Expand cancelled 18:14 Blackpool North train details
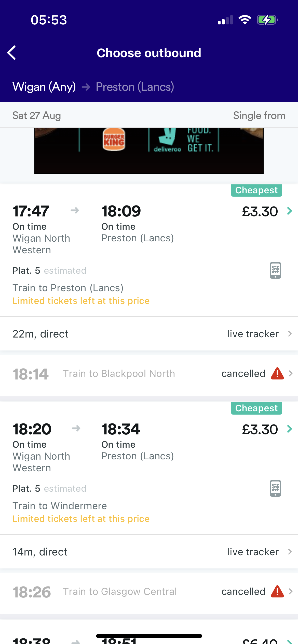 (291, 374)
